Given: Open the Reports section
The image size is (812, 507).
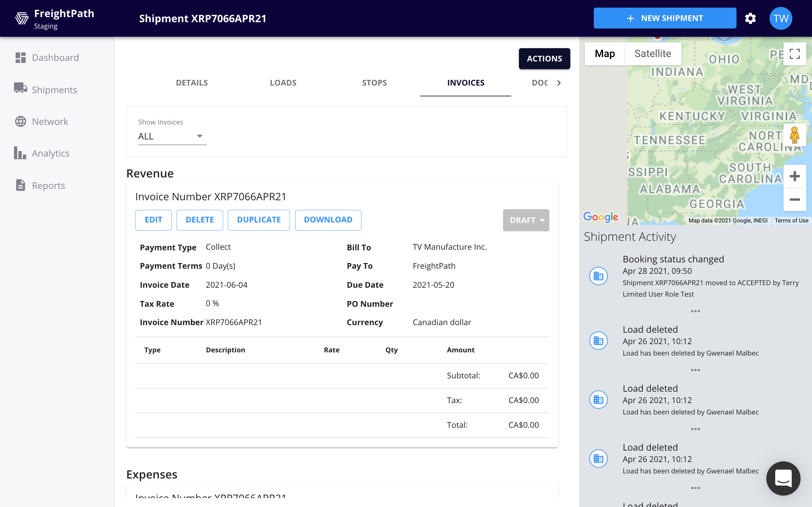Looking at the screenshot, I should [x=48, y=185].
